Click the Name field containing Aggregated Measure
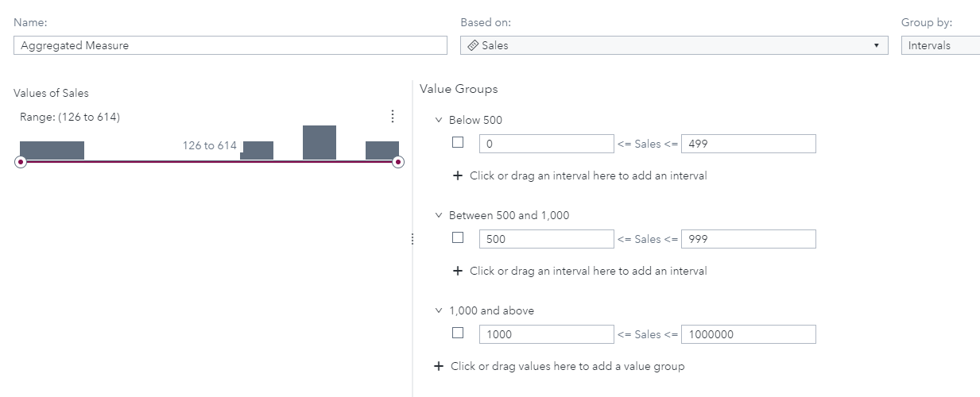Viewport: 980px width, 397px height. point(230,46)
